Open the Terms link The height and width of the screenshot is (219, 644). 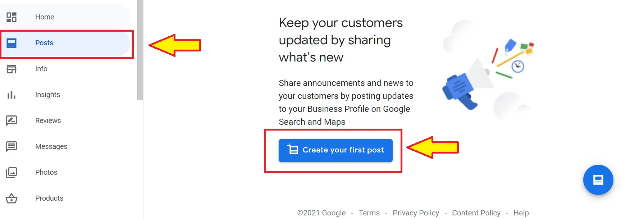(369, 213)
